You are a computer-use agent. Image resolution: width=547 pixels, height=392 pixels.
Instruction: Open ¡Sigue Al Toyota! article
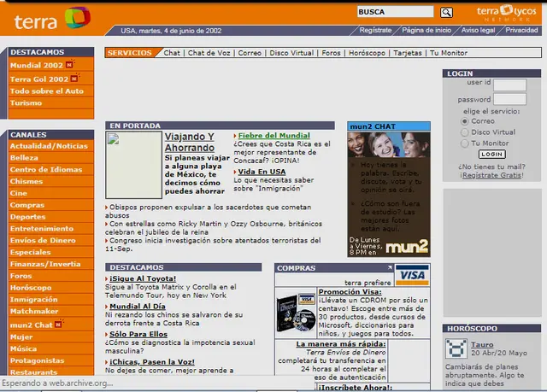point(143,278)
